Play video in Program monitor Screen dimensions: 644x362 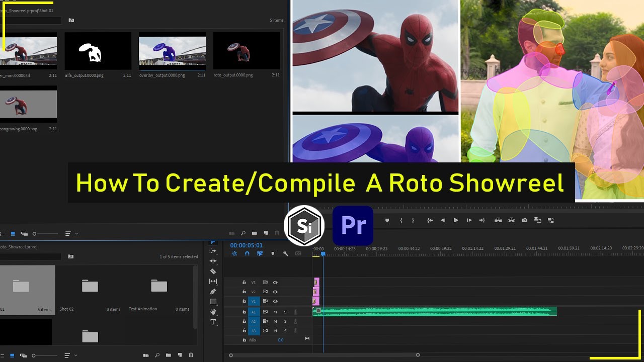coord(456,220)
